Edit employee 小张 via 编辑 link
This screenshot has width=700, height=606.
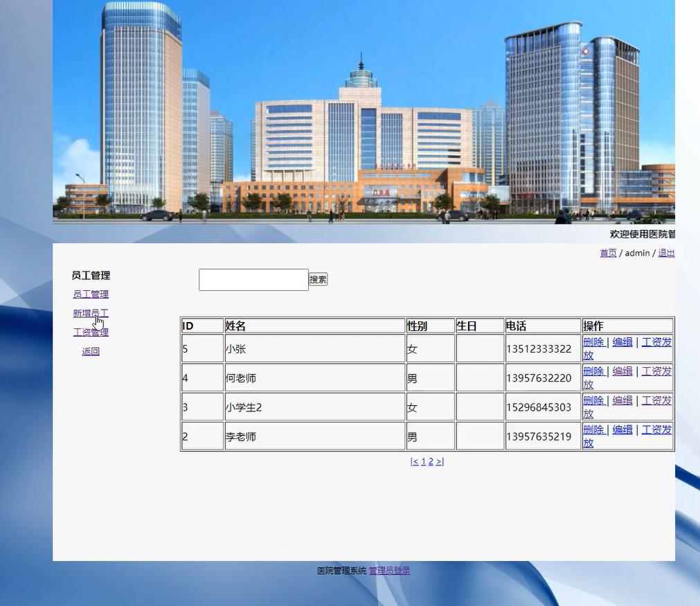pyautogui.click(x=622, y=342)
